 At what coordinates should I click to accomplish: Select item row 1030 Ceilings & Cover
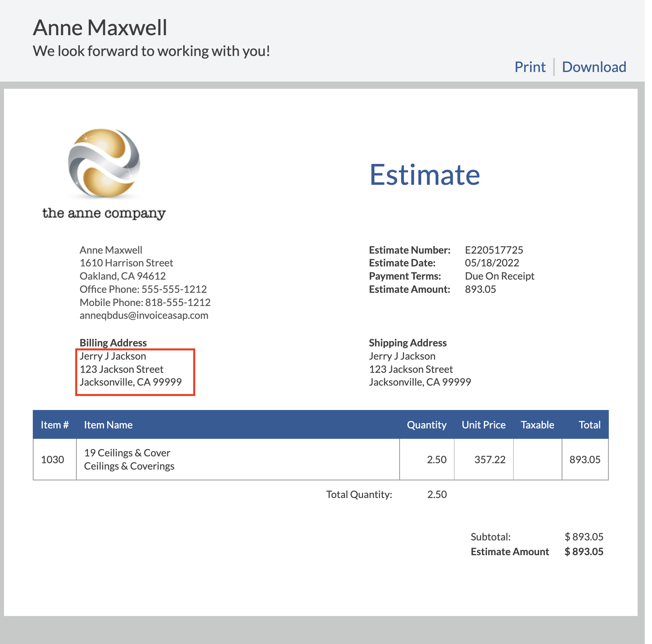coord(160,459)
